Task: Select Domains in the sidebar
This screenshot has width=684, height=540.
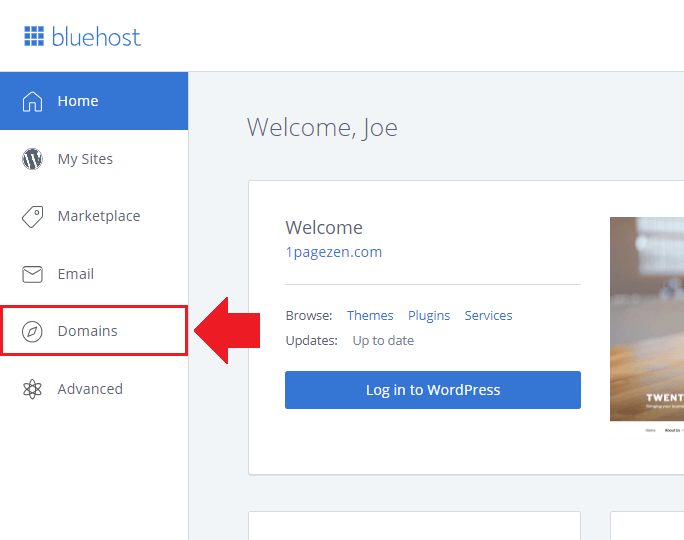Action: pos(94,331)
